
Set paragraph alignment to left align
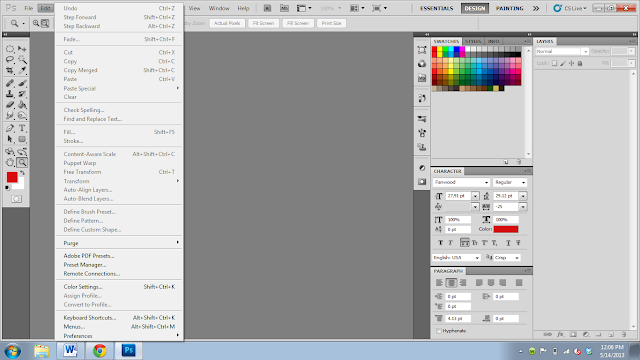pos(439,282)
